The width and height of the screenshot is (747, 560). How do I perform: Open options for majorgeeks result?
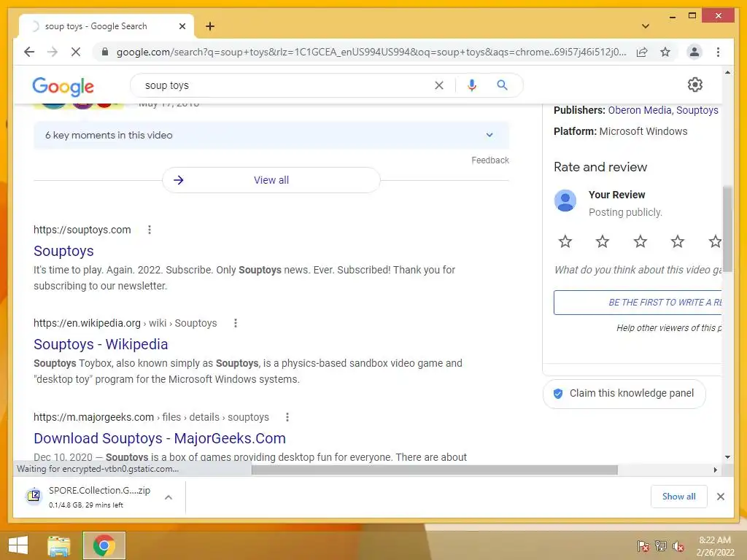point(287,417)
